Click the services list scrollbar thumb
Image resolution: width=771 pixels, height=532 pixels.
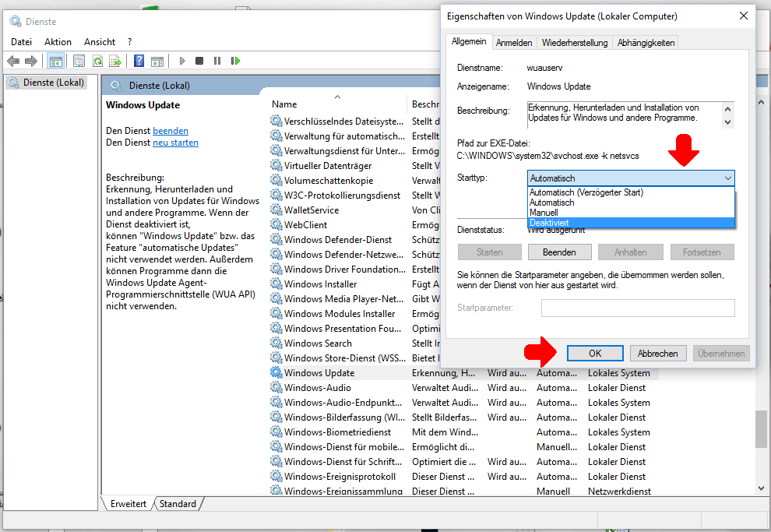tap(761, 429)
